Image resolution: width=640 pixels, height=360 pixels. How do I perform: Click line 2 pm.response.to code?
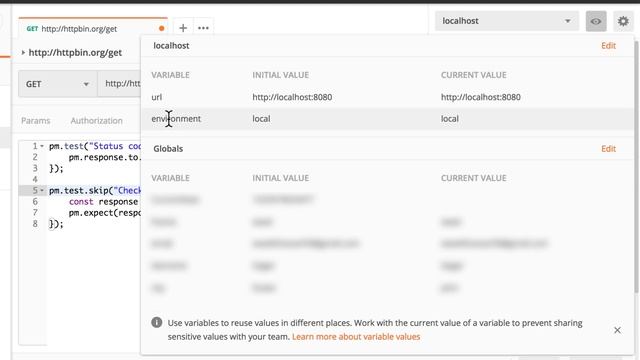(x=104, y=157)
